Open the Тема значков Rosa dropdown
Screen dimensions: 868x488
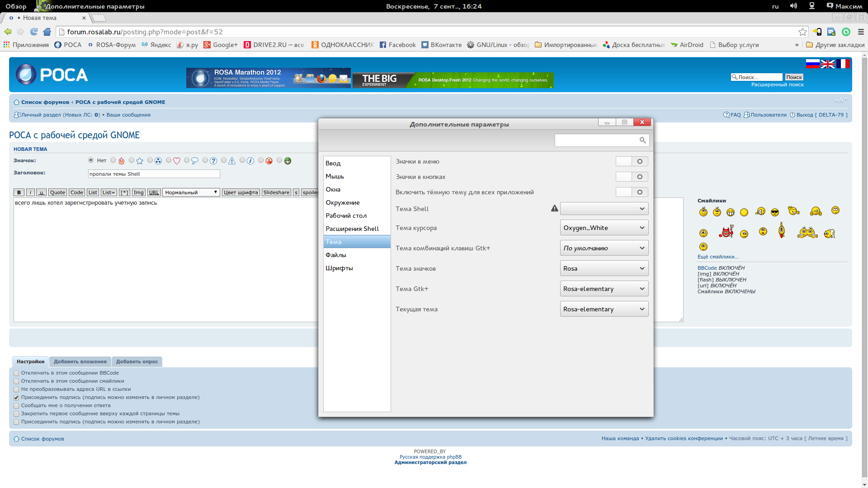(x=604, y=268)
